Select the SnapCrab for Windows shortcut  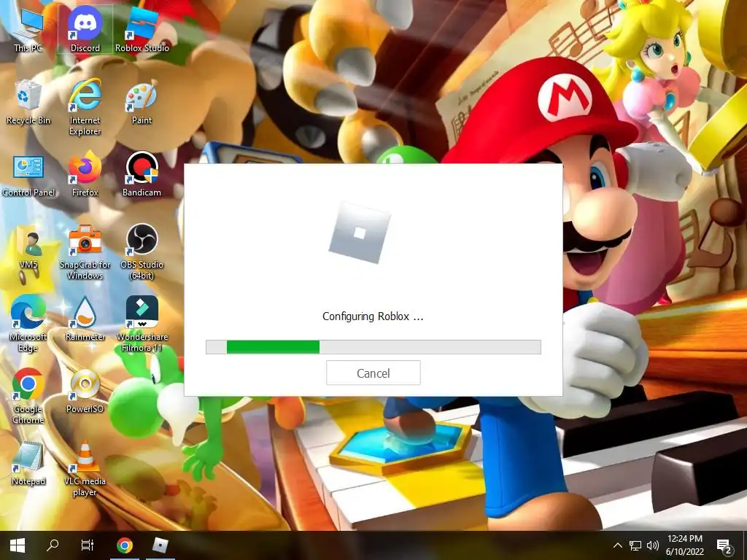pos(85,252)
